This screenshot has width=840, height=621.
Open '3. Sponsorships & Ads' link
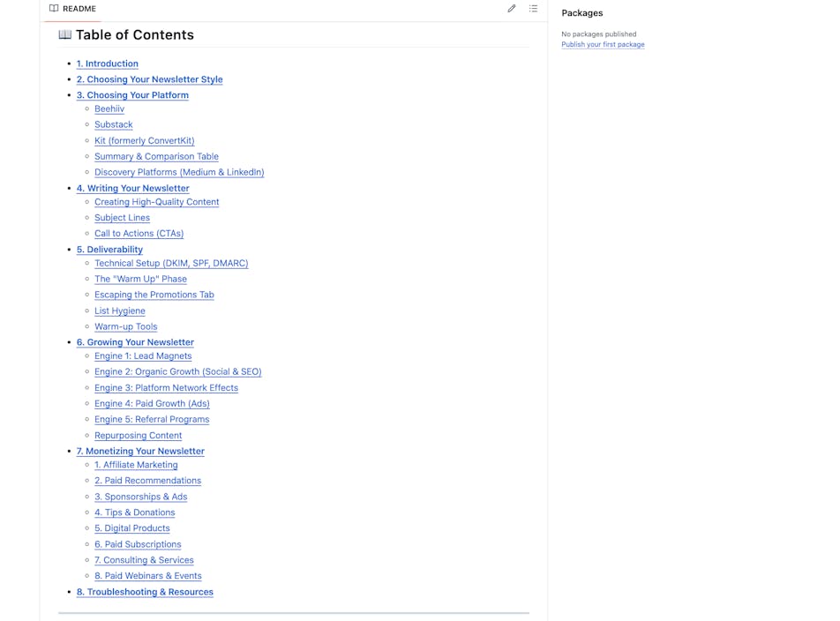[140, 497]
